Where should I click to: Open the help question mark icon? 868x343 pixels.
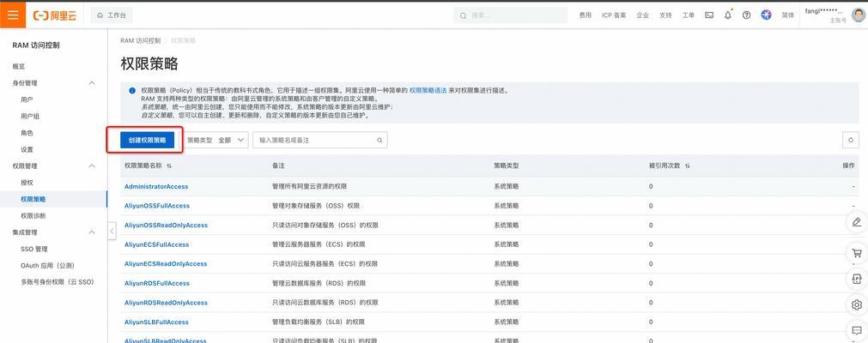(746, 15)
